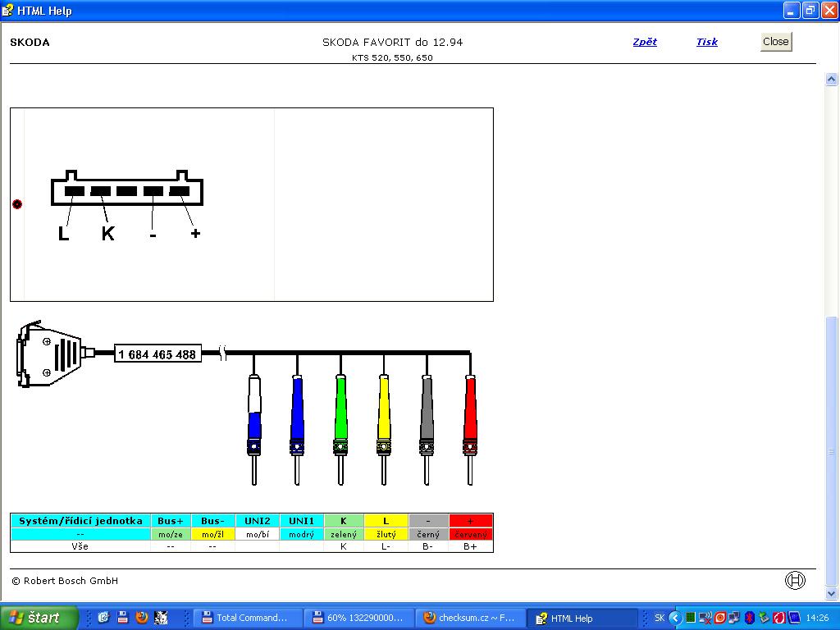Image resolution: width=840 pixels, height=630 pixels.
Task: Click the L pin label on the connector
Action: click(63, 234)
